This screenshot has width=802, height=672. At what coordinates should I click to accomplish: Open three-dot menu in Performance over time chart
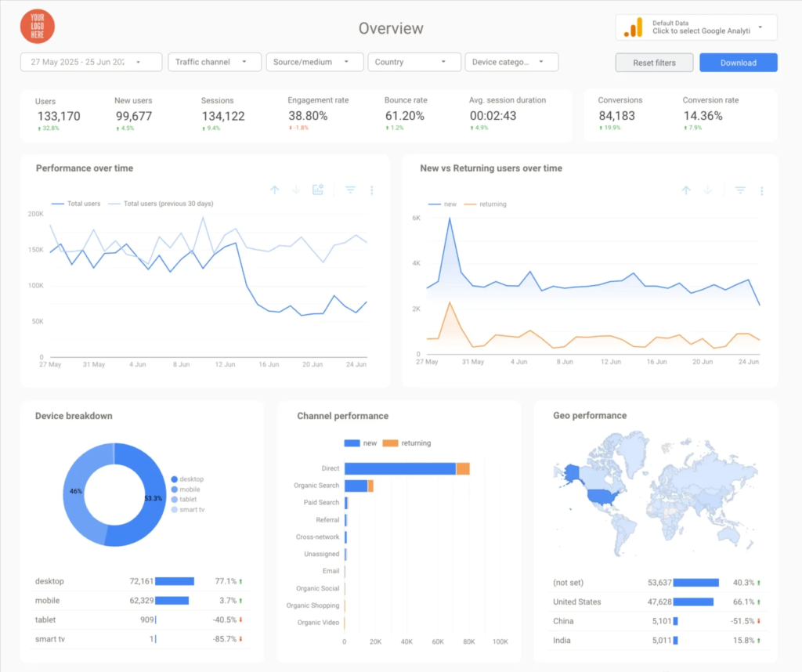372,190
